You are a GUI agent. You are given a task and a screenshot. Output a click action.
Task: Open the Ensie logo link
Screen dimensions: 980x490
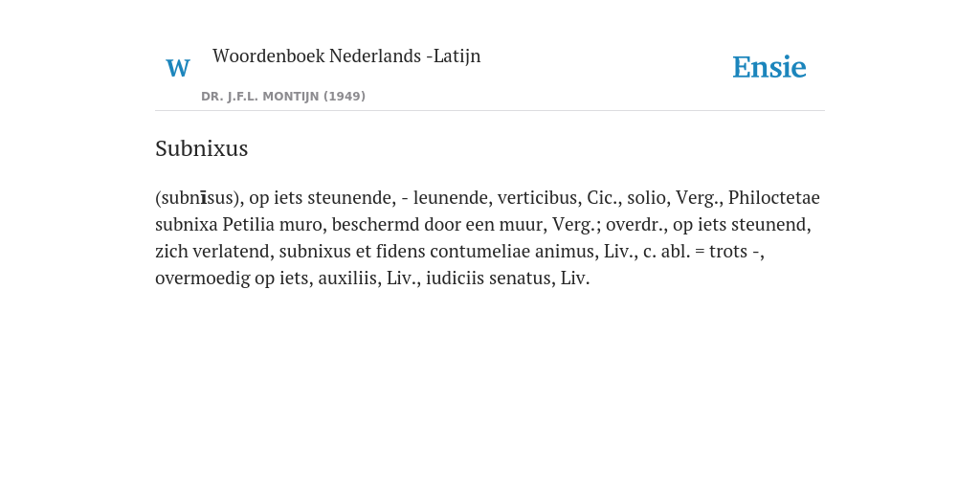[x=769, y=68]
